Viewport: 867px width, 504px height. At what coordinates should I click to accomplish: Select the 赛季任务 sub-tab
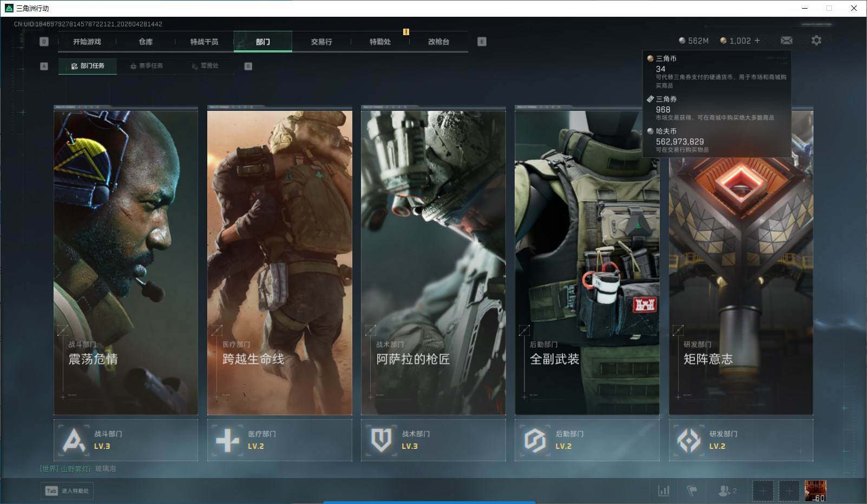(x=147, y=66)
